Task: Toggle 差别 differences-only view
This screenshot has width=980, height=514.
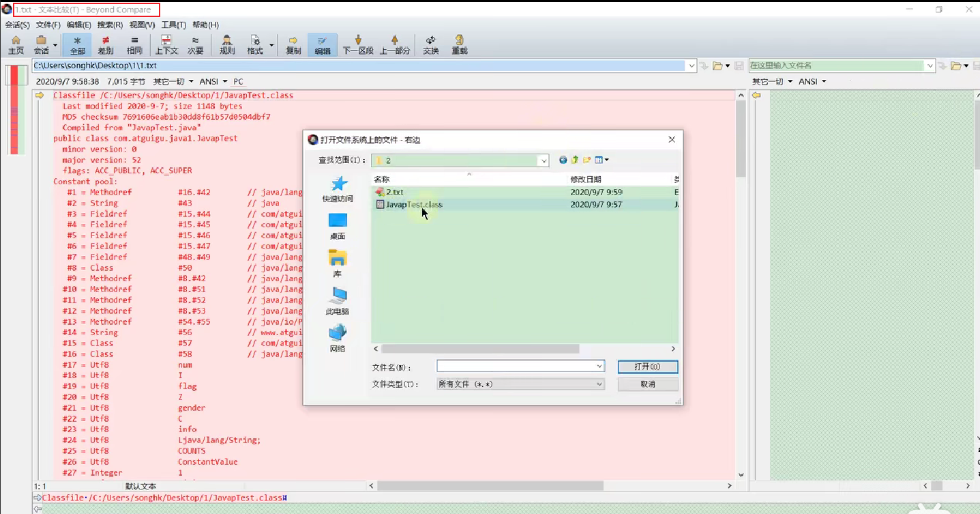Action: pos(106,45)
